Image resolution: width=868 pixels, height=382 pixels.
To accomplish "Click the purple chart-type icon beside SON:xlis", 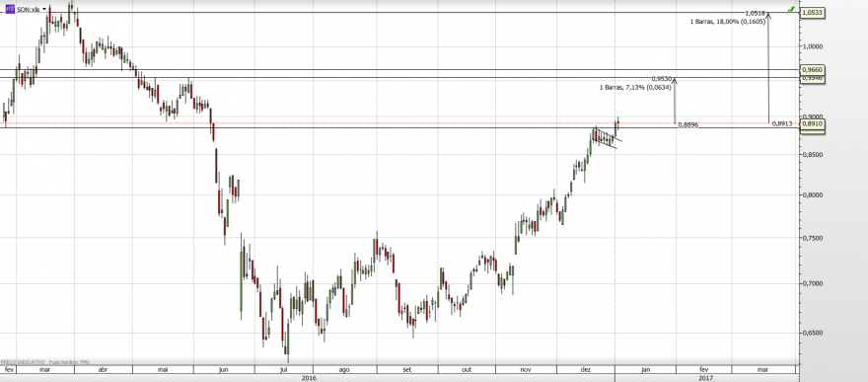I will tap(10, 10).
